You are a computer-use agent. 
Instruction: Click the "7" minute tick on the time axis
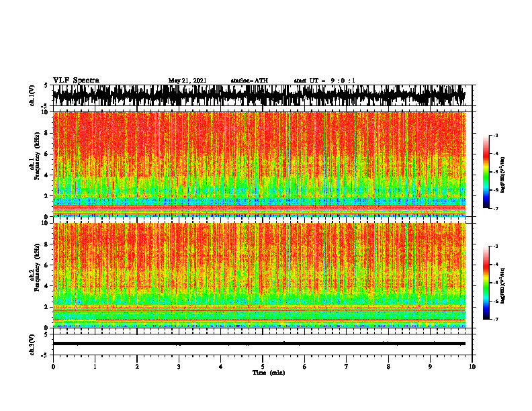pyautogui.click(x=347, y=367)
